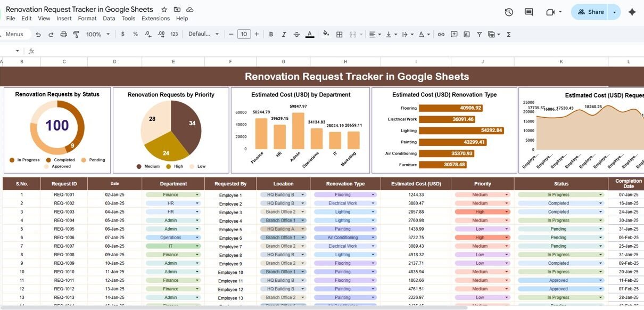This screenshot has height=310, width=644.
Task: Expand Finance department dropdown in row 1
Action: (197, 195)
